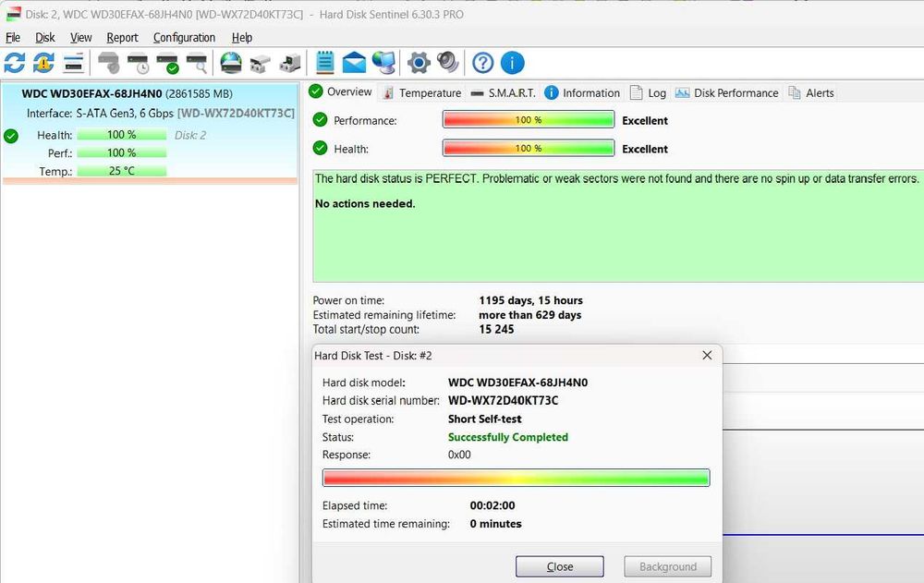Image resolution: width=924 pixels, height=583 pixels.
Task: Open the View menu
Action: pos(80,38)
